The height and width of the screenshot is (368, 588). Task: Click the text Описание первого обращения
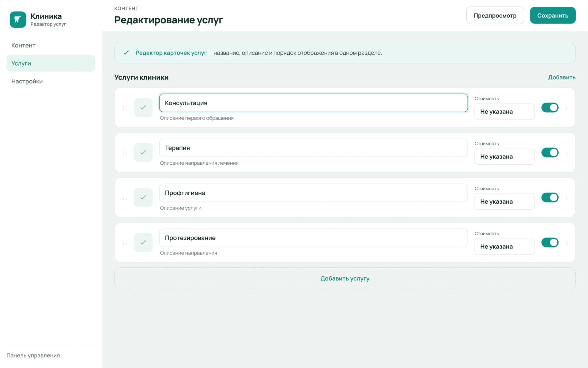pyautogui.click(x=197, y=118)
